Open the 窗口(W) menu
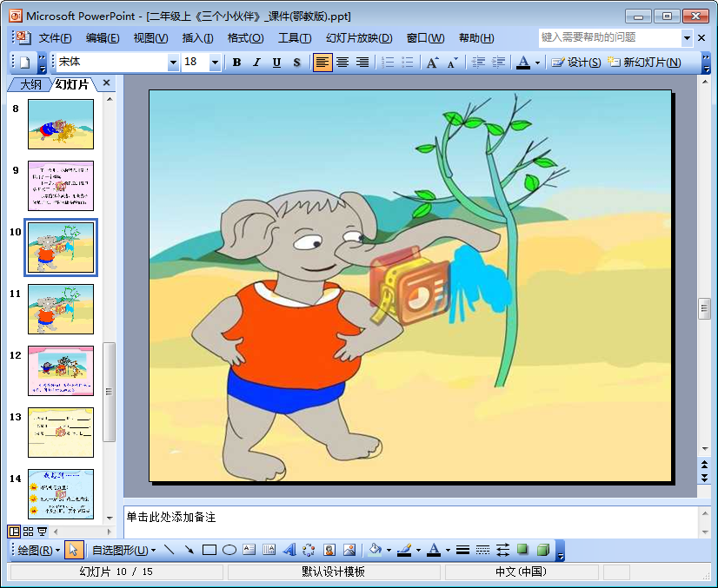Screen dimensions: 718x588 click(x=425, y=38)
